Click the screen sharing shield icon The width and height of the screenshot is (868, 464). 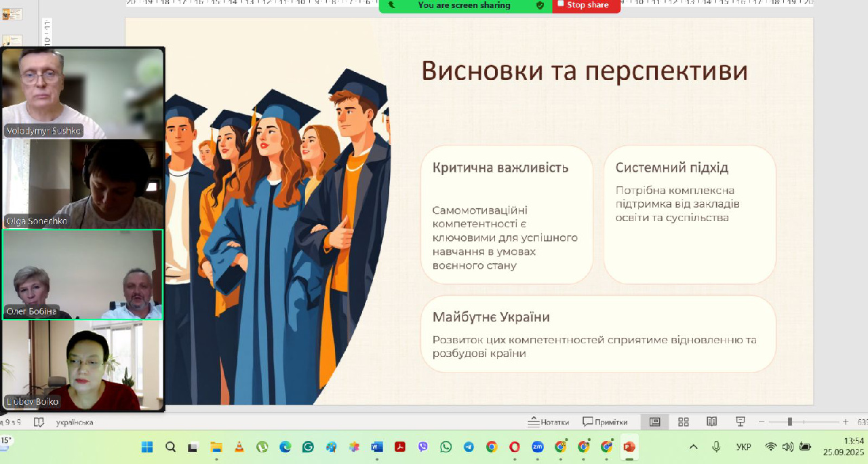pos(540,5)
